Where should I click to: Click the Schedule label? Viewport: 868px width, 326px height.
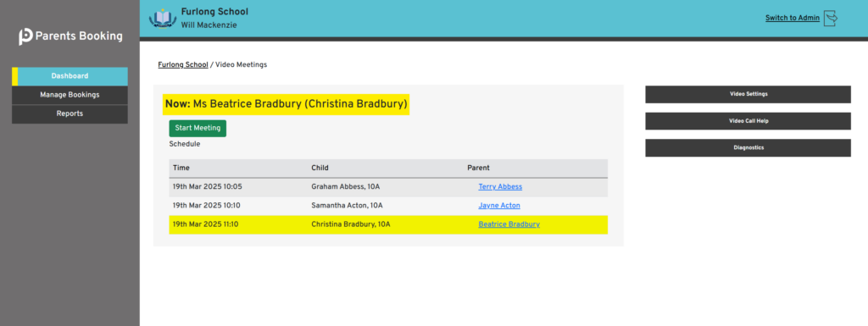184,144
